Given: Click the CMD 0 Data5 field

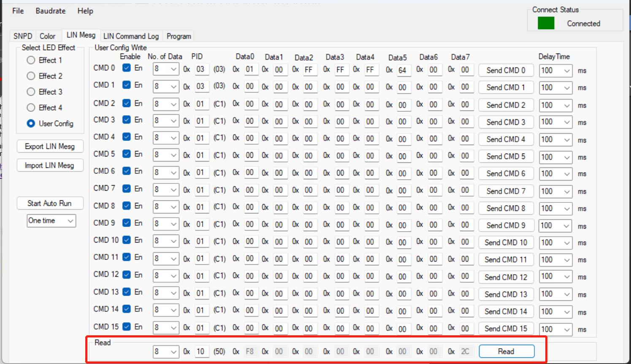Looking at the screenshot, I should pyautogui.click(x=403, y=70).
